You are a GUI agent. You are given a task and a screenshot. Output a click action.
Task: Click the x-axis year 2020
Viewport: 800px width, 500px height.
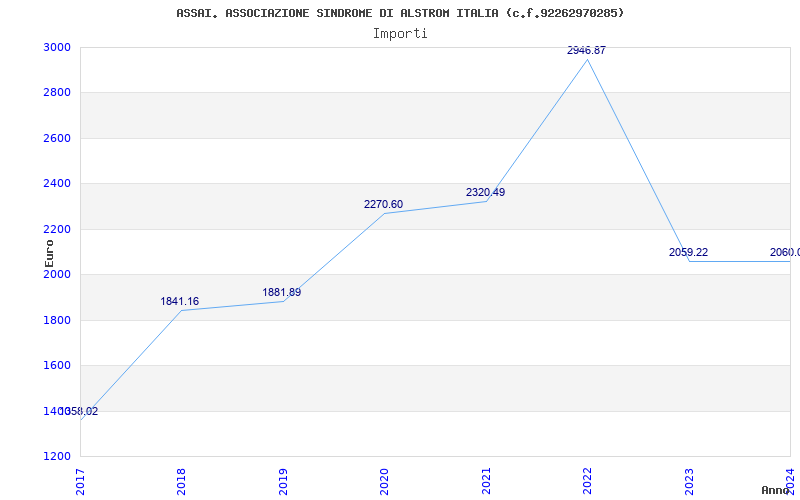point(385,482)
